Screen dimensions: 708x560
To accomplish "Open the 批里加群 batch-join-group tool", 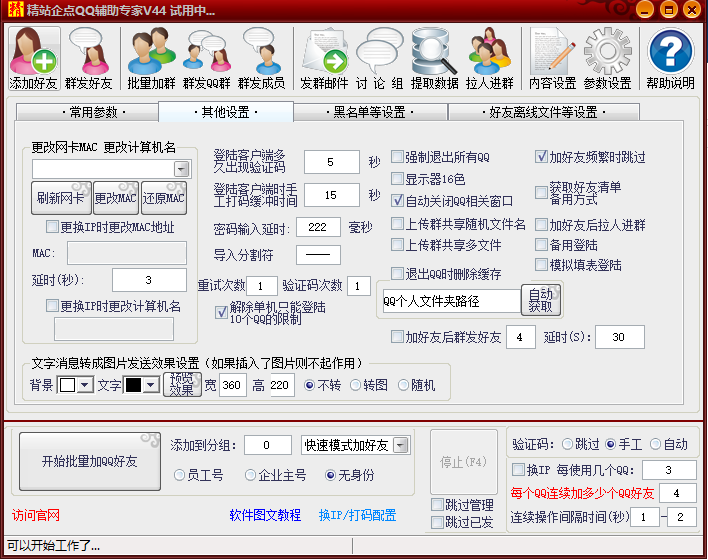I will (151, 58).
